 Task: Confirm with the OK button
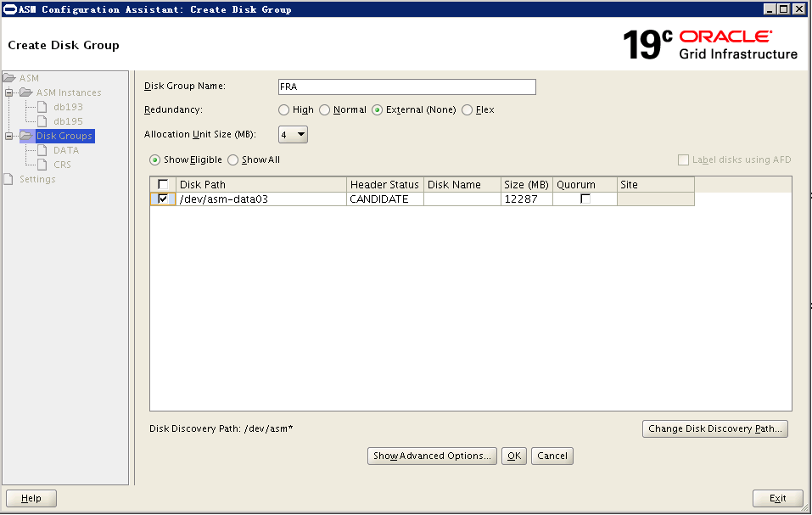(514, 456)
